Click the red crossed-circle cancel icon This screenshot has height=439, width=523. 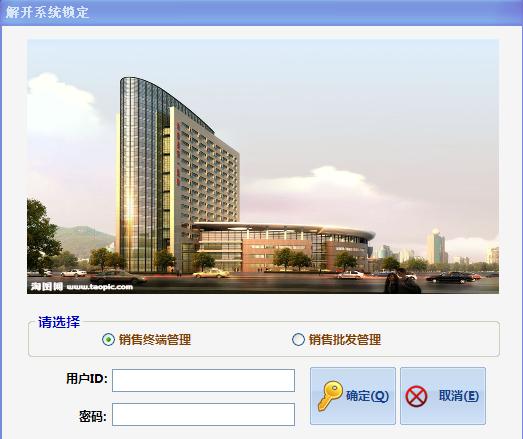(416, 396)
